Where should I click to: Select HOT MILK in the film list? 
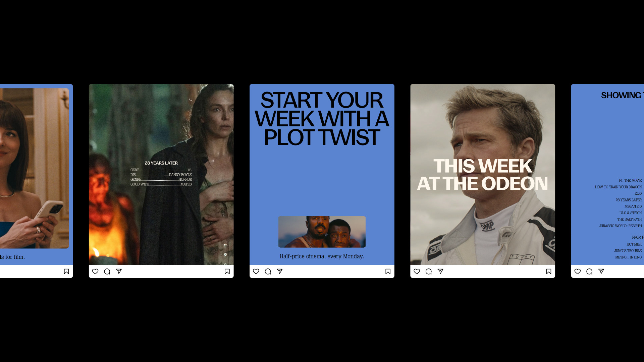(x=634, y=244)
